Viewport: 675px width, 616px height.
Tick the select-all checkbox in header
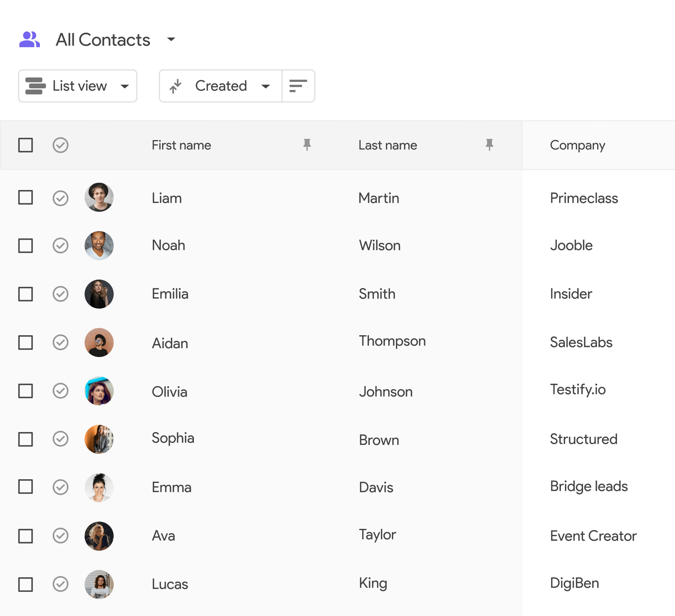tap(25, 145)
